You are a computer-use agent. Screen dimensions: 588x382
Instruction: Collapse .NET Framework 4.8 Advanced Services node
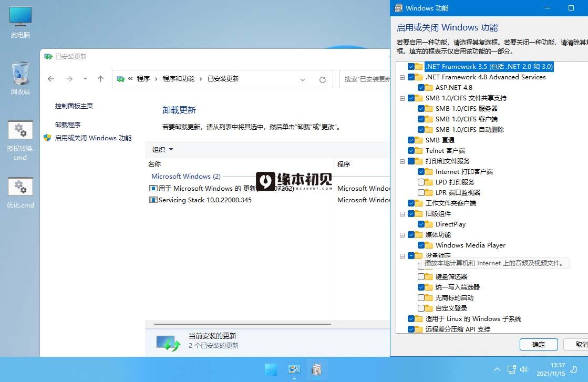[402, 78]
